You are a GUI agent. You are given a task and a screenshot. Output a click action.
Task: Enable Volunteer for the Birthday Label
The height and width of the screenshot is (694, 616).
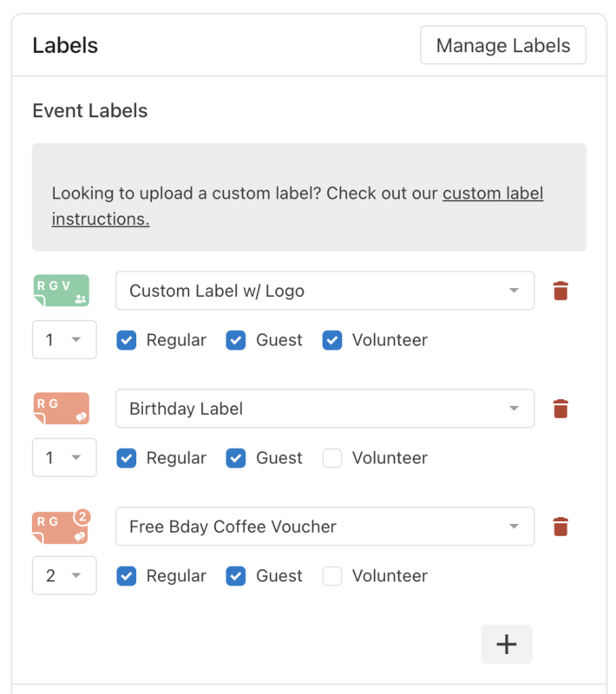[x=331, y=458]
